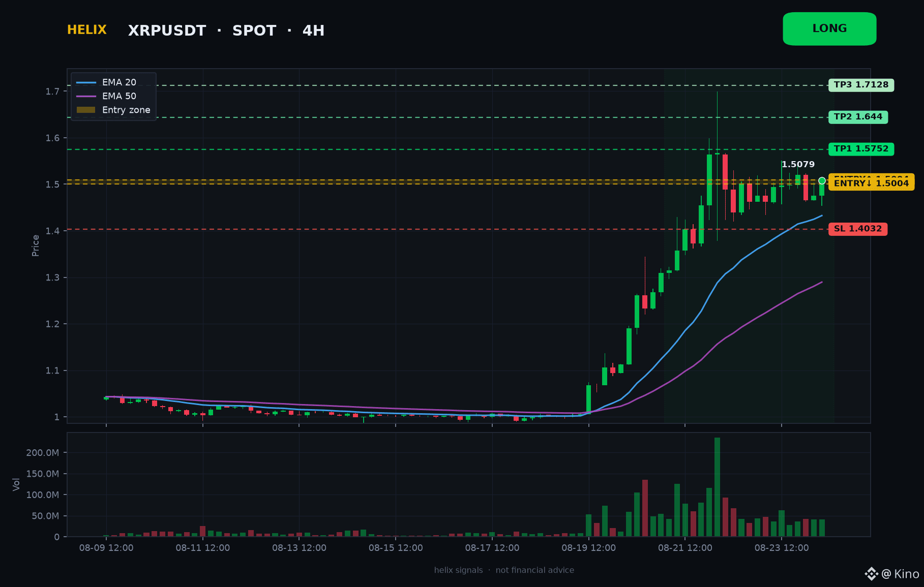Click the TP3 1.7128 target label
The image size is (924, 587).
click(861, 85)
